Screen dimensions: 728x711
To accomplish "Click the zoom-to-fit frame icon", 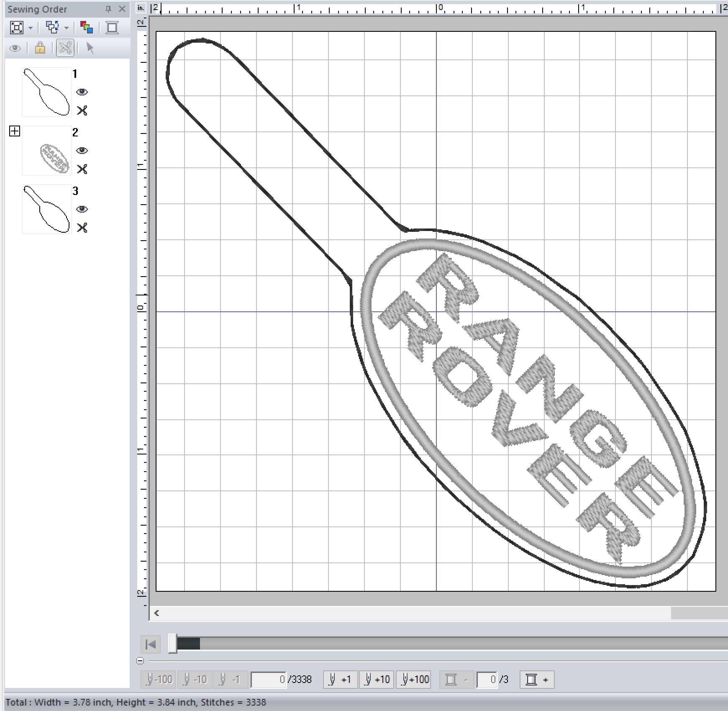I will (x=17, y=28).
